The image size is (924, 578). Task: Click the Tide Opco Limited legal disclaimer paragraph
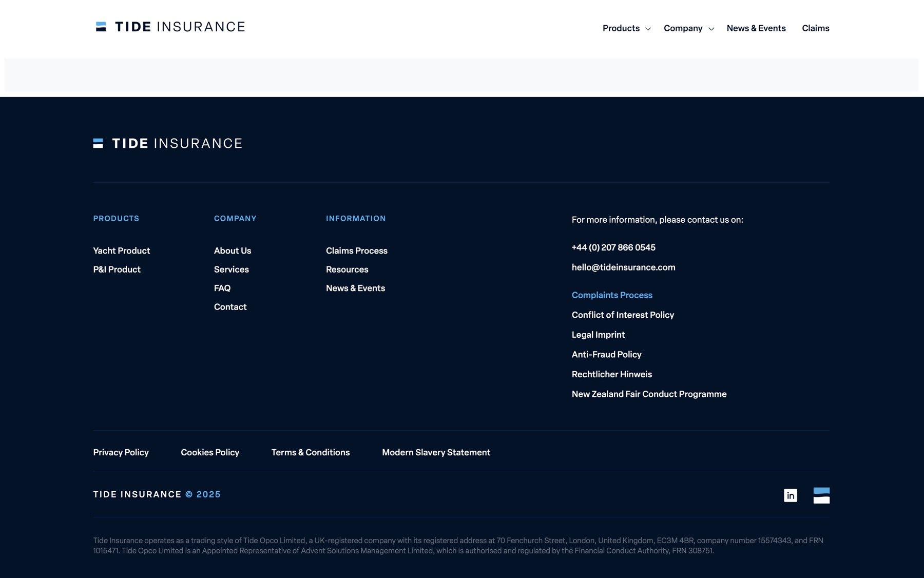tap(458, 546)
